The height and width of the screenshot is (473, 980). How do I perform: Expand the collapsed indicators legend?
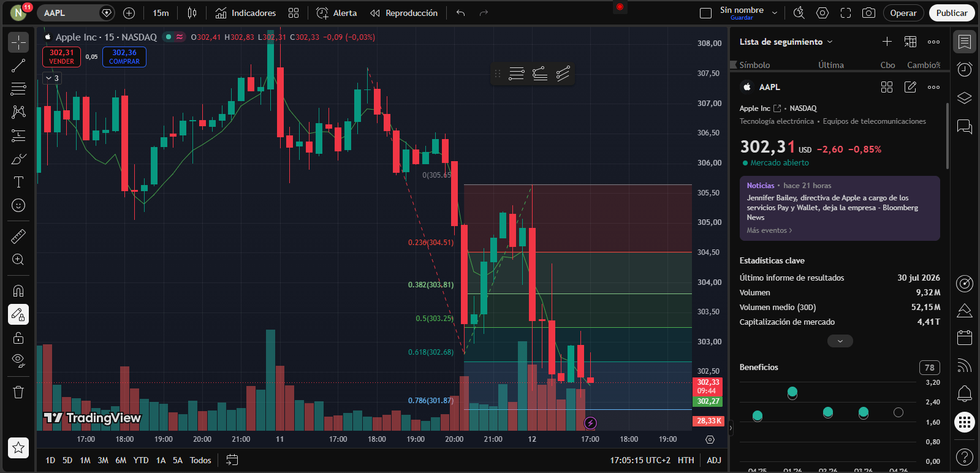(52, 78)
